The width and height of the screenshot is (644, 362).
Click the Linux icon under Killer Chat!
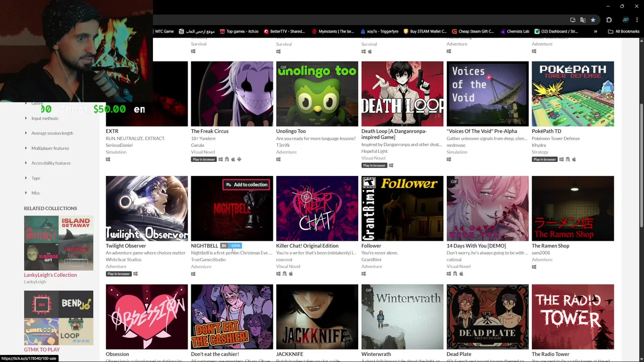tap(284, 274)
